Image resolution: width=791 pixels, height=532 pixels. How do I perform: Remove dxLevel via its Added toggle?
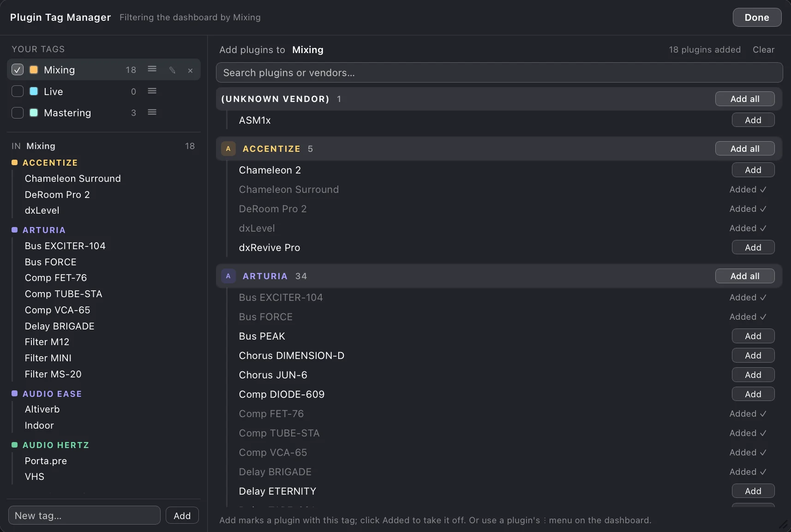pos(748,228)
